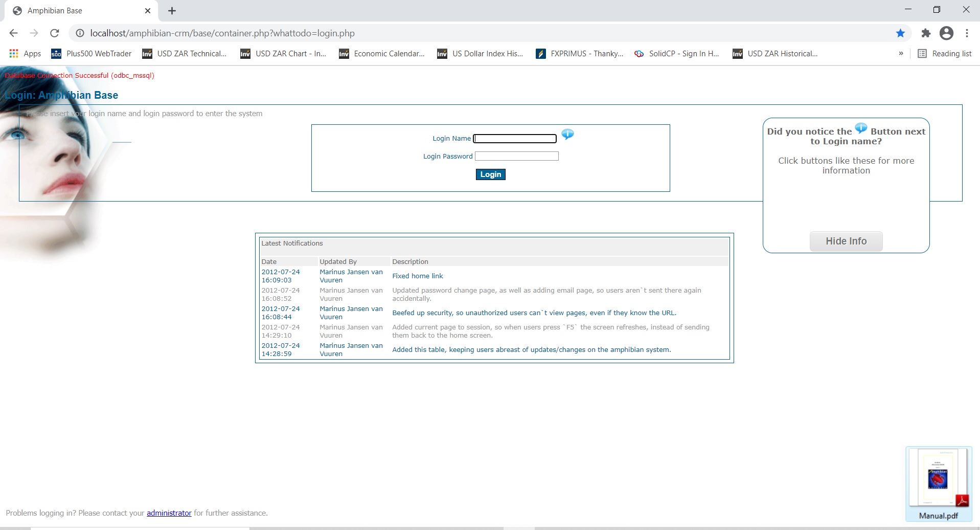Click the blue info bubble beside Login Name
The width and height of the screenshot is (980, 530).
click(567, 135)
